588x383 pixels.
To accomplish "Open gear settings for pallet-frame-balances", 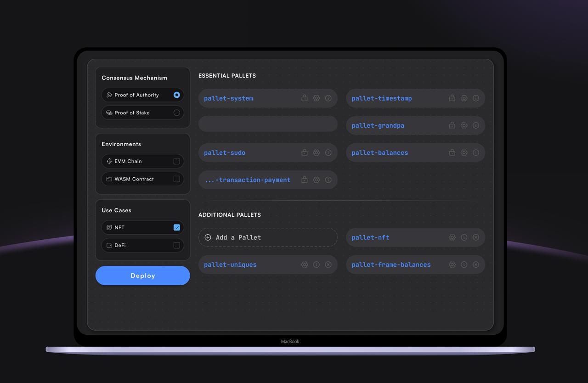I will [452, 265].
